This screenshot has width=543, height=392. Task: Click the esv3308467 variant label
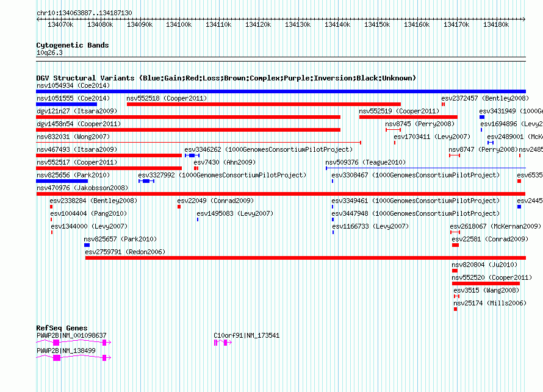pyautogui.click(x=415, y=175)
